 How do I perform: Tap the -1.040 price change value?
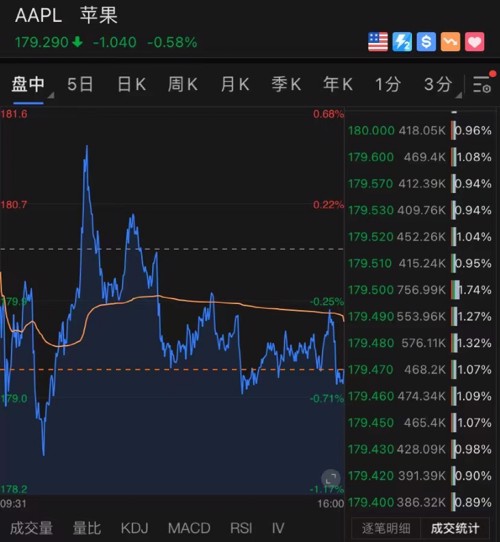114,43
